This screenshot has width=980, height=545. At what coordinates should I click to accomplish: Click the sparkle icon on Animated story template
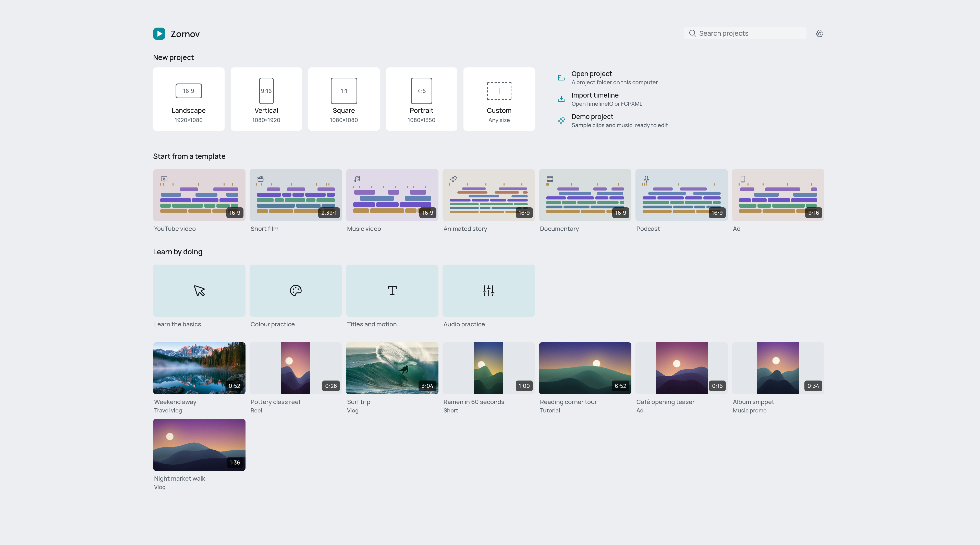tap(454, 179)
